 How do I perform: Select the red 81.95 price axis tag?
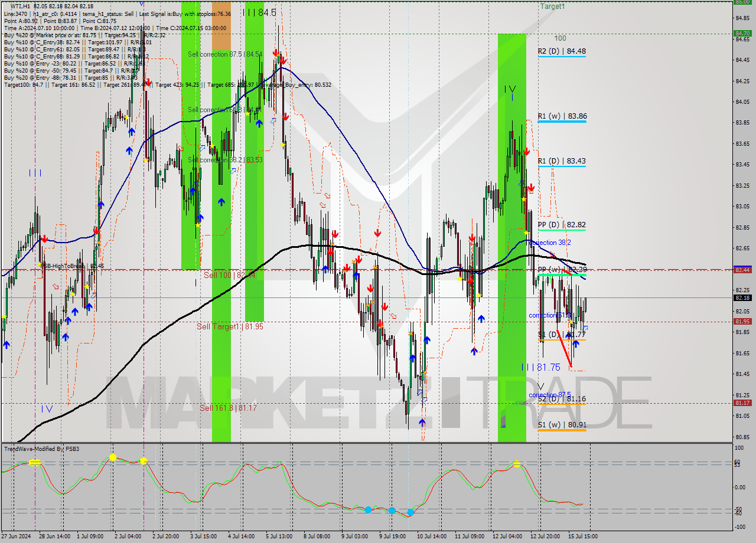pyautogui.click(x=742, y=321)
